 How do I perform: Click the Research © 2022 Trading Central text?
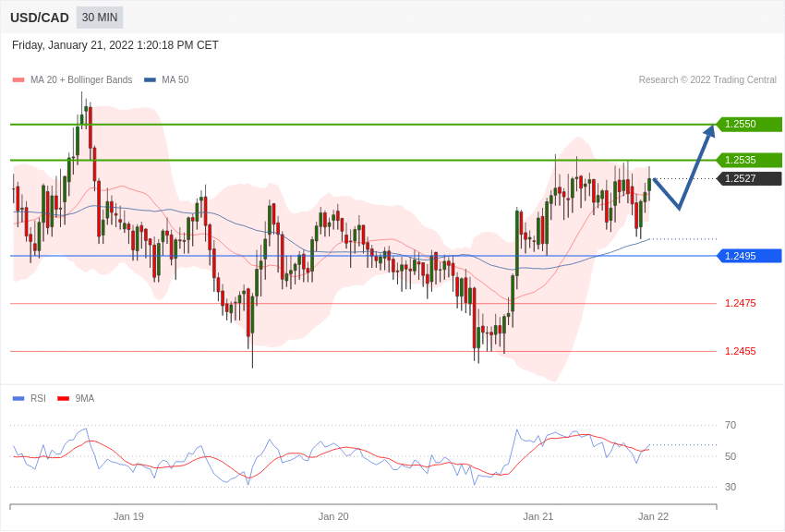pos(707,79)
